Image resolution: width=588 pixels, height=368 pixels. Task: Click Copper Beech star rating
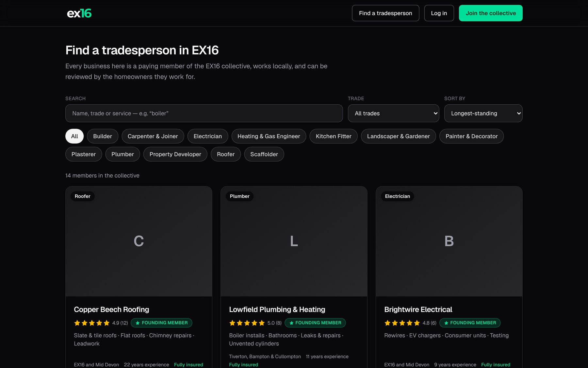(x=92, y=323)
